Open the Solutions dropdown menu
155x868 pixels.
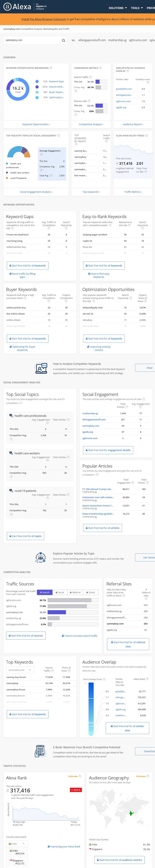coord(118,8)
